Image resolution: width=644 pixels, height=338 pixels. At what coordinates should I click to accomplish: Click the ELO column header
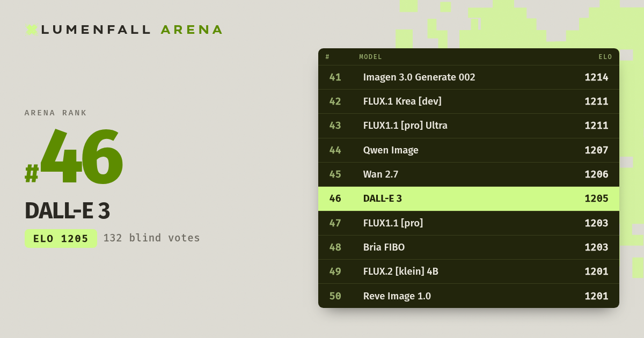(605, 57)
